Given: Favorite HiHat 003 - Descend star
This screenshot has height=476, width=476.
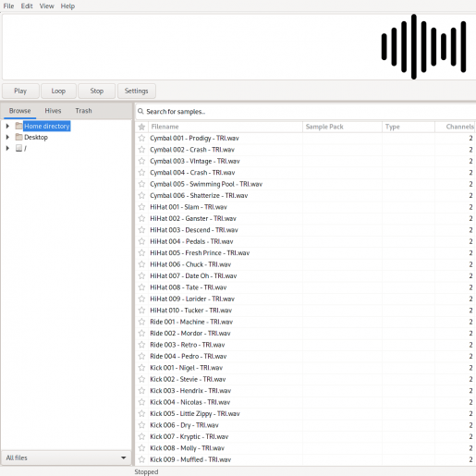Looking at the screenshot, I should click(141, 230).
